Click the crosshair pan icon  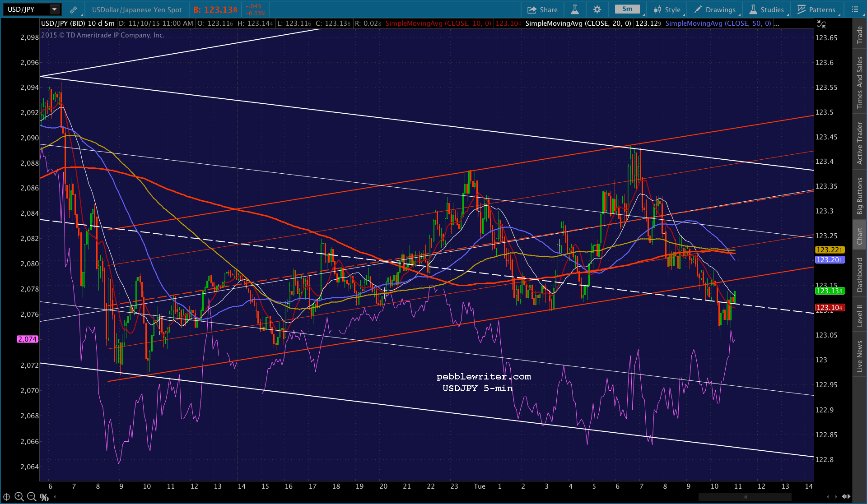pyautogui.click(x=6, y=497)
